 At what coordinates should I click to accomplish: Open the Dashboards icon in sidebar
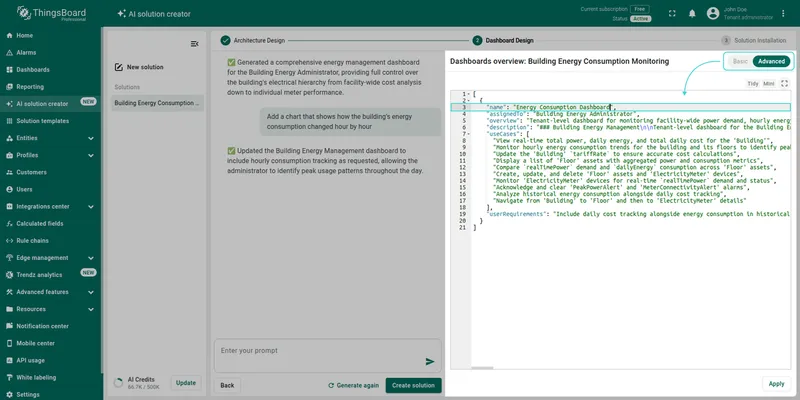[x=9, y=69]
